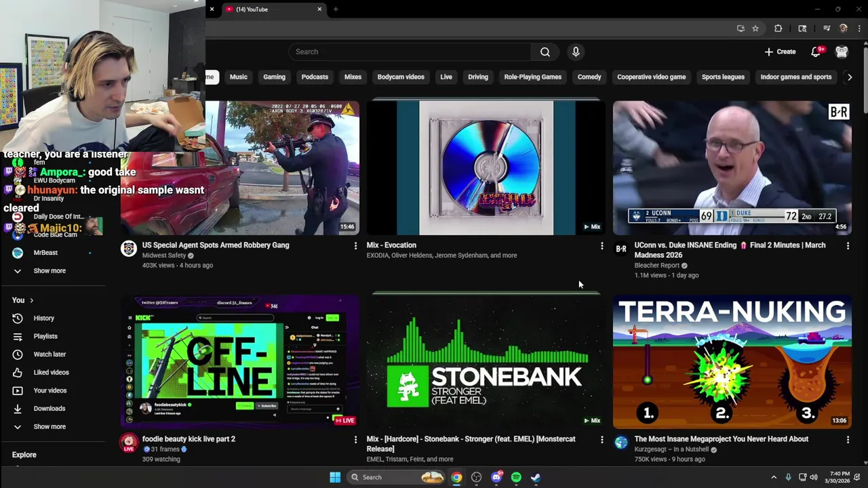Viewport: 868px width, 488px height.
Task: Click the YouTube search input field
Action: tap(410, 52)
